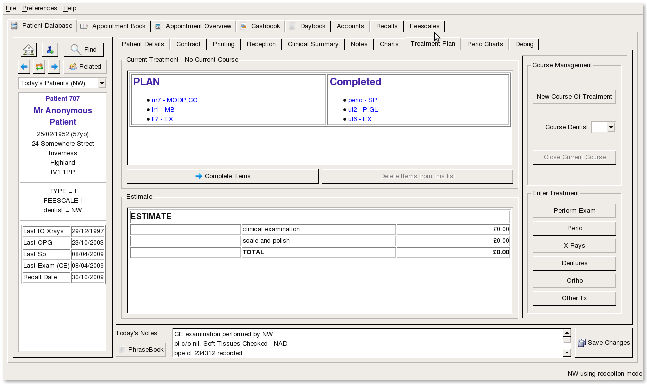Click the Find patient button
The image size is (647, 384).
84,50
